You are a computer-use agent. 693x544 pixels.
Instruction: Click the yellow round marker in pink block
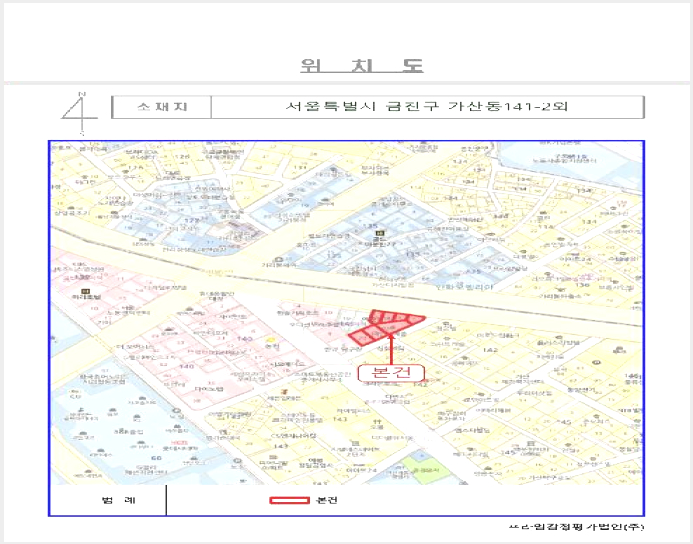click(x=271, y=340)
